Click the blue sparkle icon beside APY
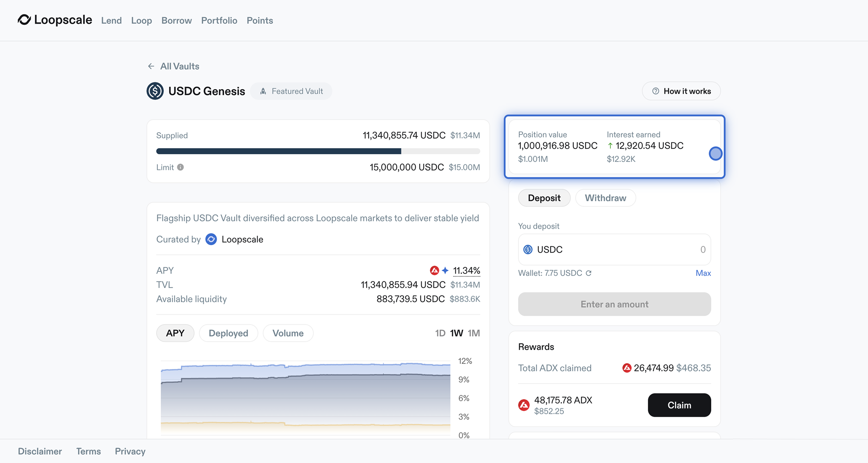Image resolution: width=868 pixels, height=463 pixels. point(445,270)
